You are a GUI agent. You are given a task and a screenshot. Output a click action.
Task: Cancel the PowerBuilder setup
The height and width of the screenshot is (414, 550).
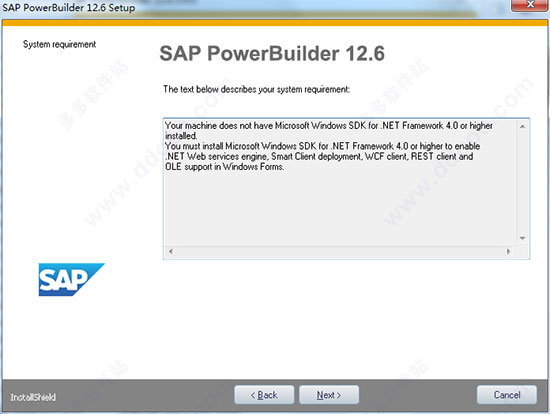507,395
